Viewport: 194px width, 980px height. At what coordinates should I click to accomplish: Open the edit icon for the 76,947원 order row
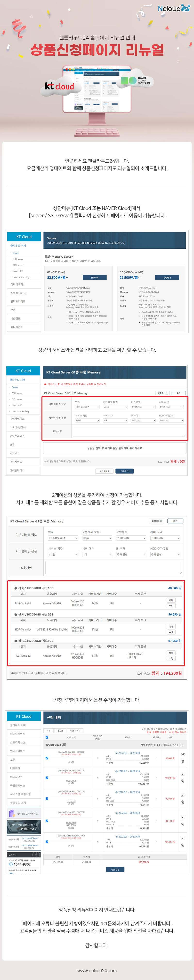(x=183, y=795)
